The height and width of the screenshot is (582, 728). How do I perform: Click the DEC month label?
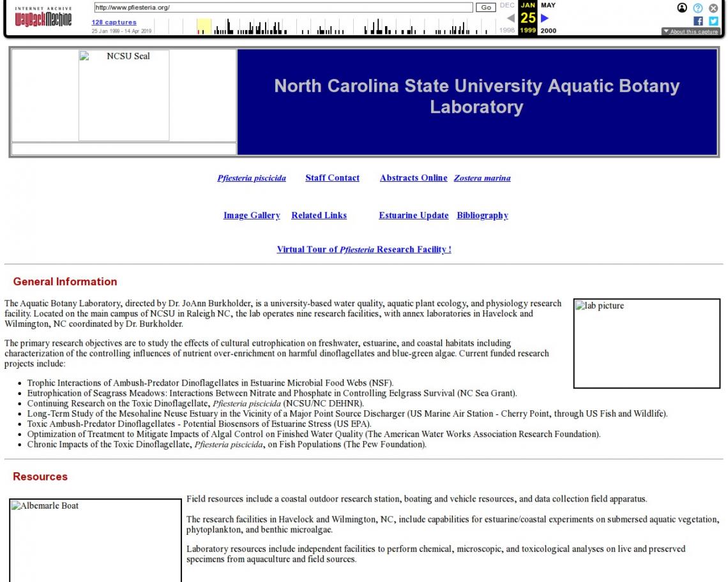pos(507,5)
